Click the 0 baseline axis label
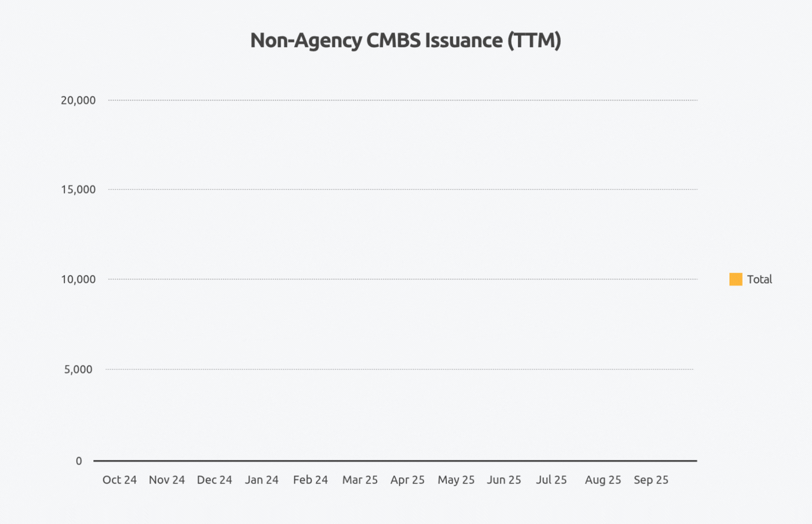 click(x=79, y=461)
